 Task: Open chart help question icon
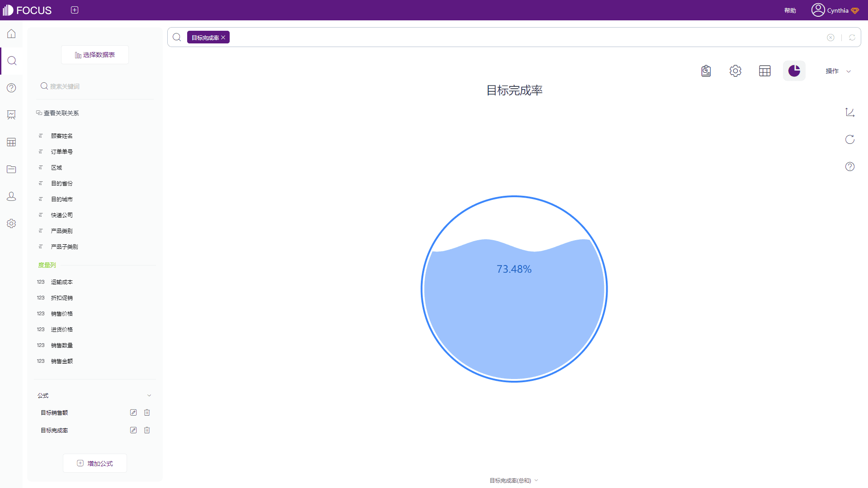click(850, 166)
